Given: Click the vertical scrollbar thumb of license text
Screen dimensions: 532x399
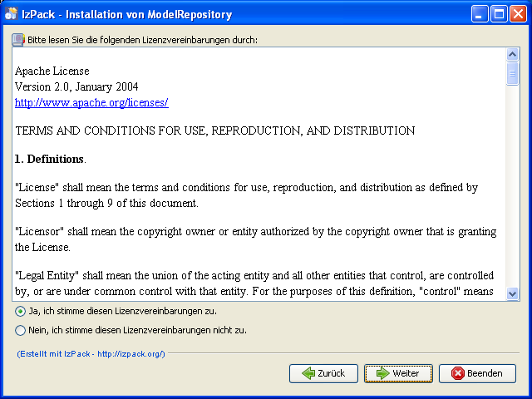Looking at the screenshot, I should click(x=512, y=73).
